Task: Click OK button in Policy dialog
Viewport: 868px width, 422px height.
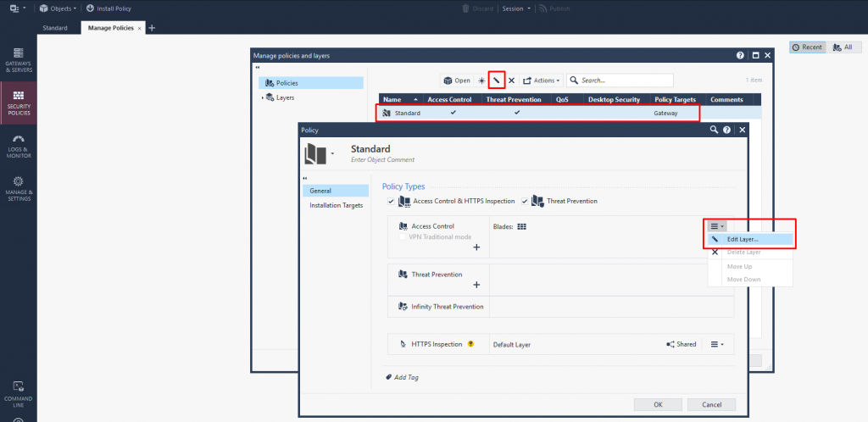Action: 658,404
